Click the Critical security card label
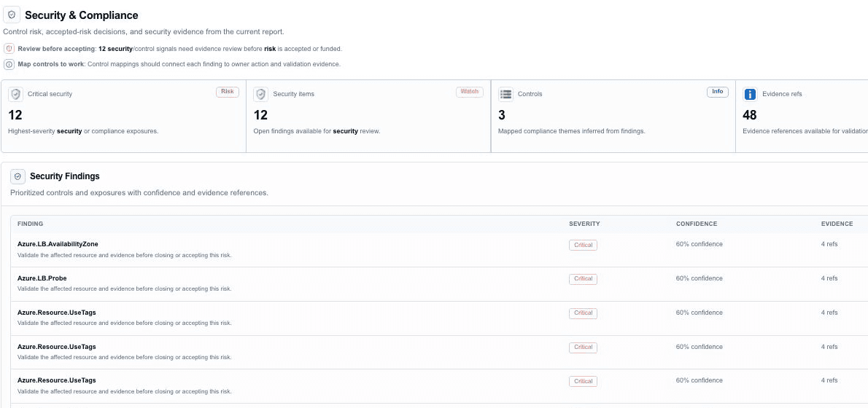This screenshot has width=868, height=408. coord(50,94)
